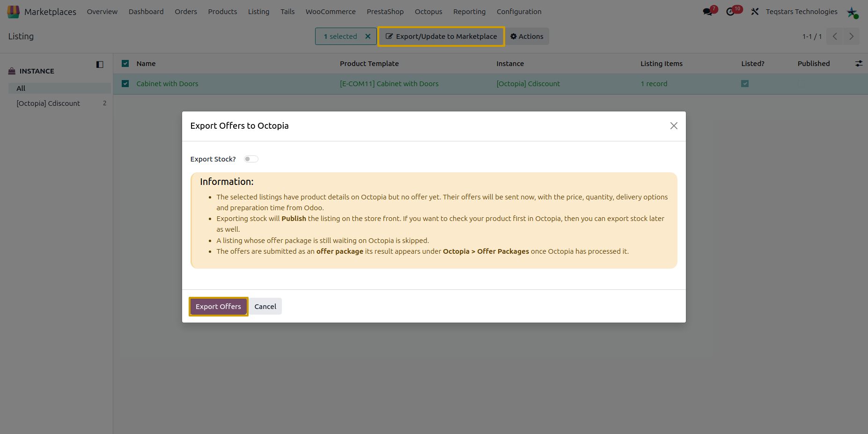
Task: Open the Actions dropdown
Action: tap(527, 37)
